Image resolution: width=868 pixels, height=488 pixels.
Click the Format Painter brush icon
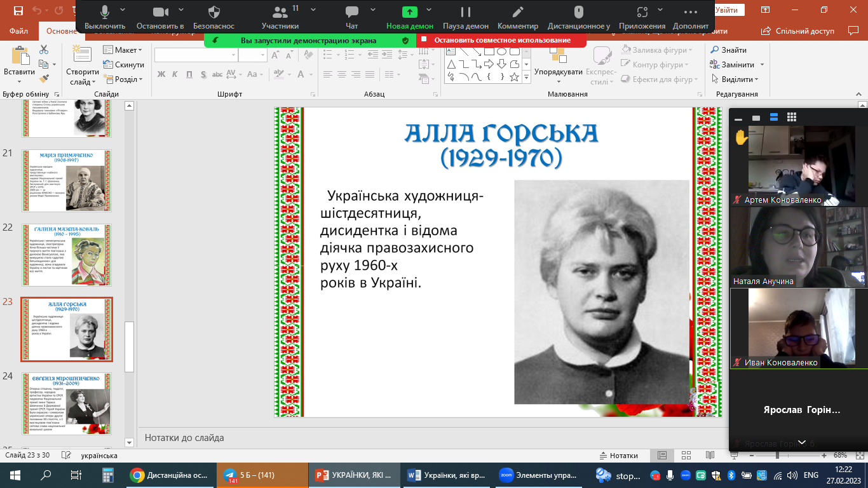click(x=44, y=79)
